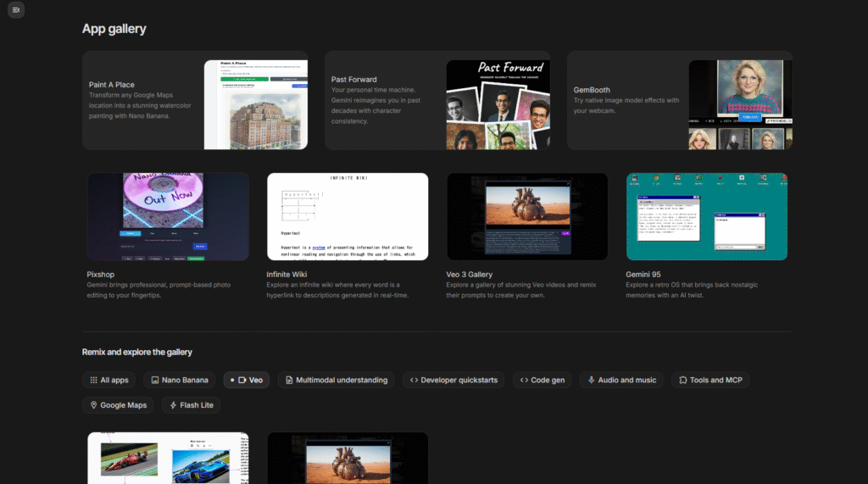
Task: Open the Past Forward app card
Action: (437, 100)
